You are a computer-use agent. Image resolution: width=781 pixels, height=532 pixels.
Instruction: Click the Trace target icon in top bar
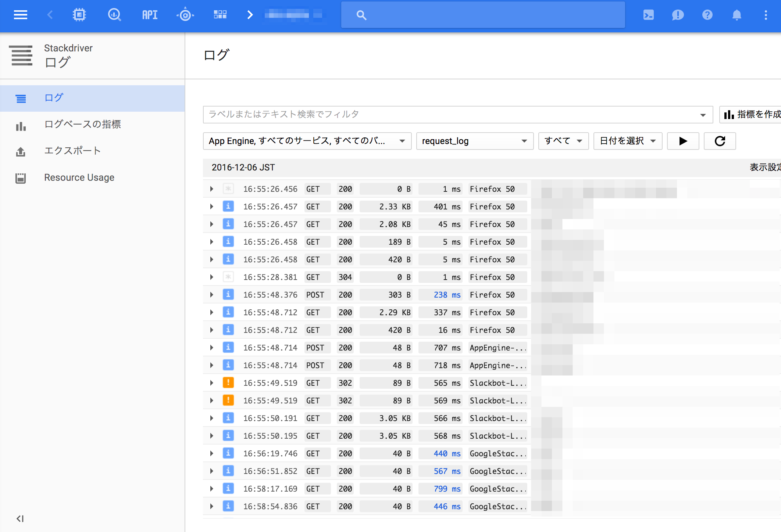point(185,15)
